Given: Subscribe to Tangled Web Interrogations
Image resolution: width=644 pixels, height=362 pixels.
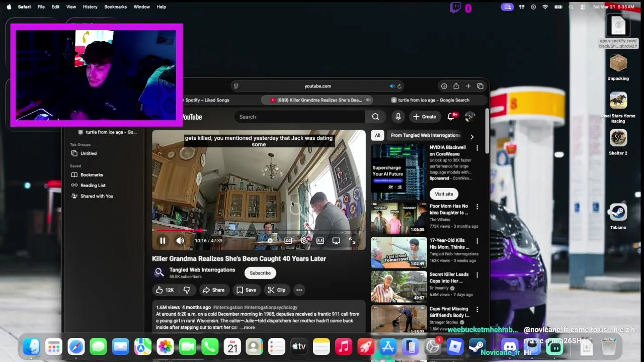Looking at the screenshot, I should pyautogui.click(x=260, y=273).
